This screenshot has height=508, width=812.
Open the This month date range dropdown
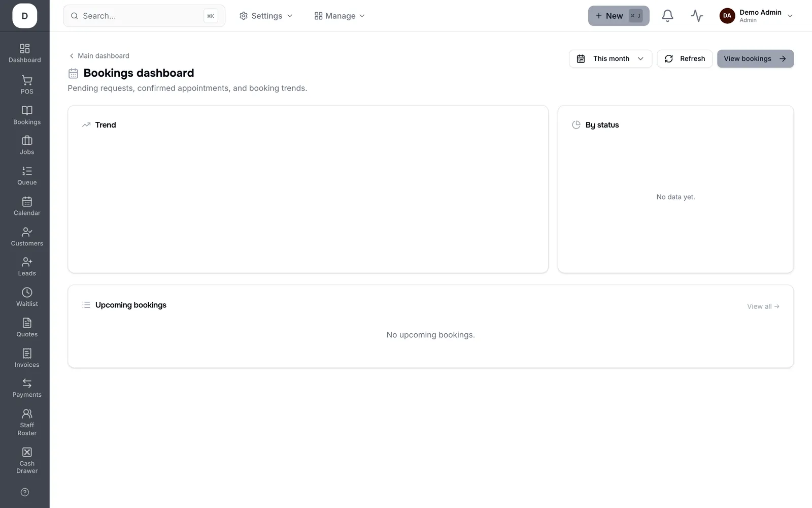[x=611, y=58]
